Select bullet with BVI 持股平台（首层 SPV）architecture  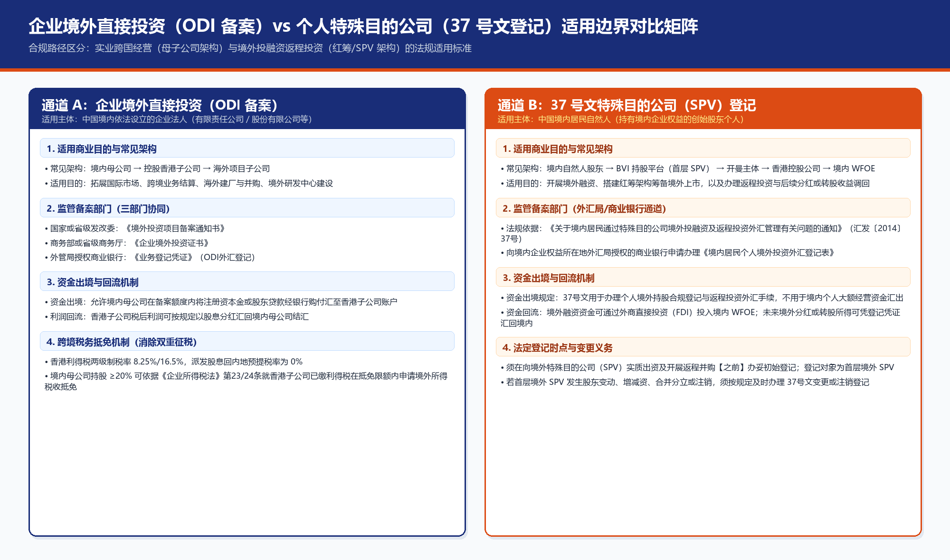tap(688, 168)
